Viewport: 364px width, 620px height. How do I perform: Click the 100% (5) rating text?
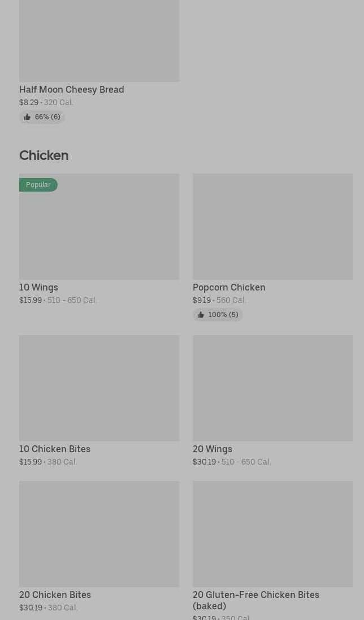click(223, 315)
